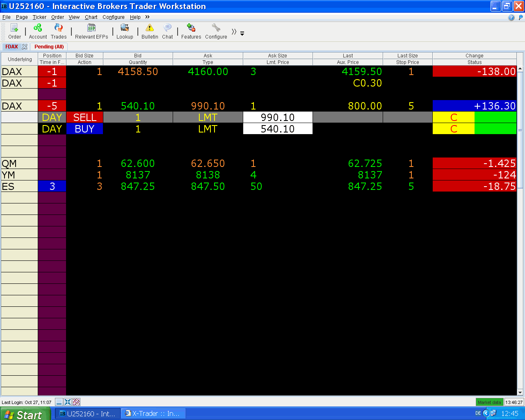
Task: Click the yellow C cancel cell in BUY row
Action: pyautogui.click(x=454, y=129)
